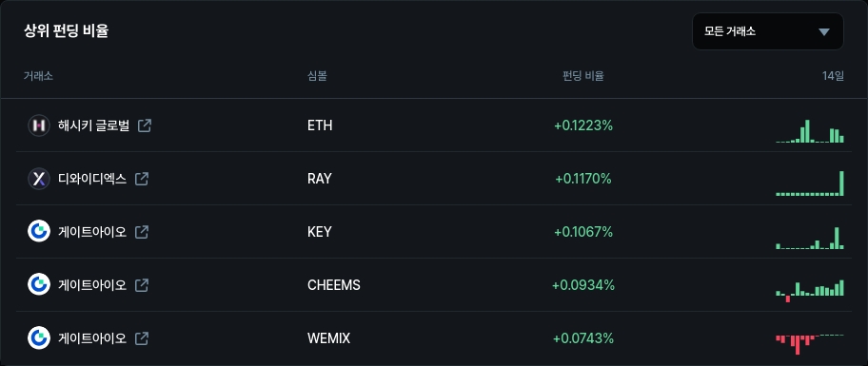View the WEMIX 14-day sparkline chart
The height and width of the screenshot is (366, 868).
pyautogui.click(x=810, y=344)
